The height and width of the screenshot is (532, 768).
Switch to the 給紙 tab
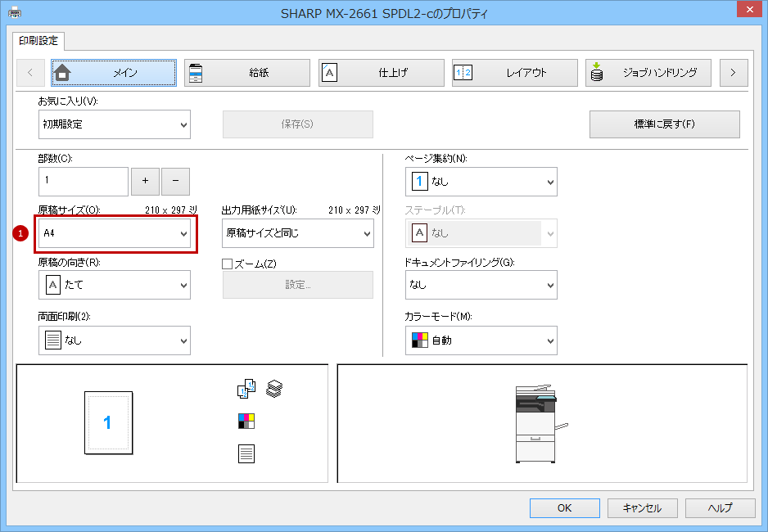pos(247,73)
